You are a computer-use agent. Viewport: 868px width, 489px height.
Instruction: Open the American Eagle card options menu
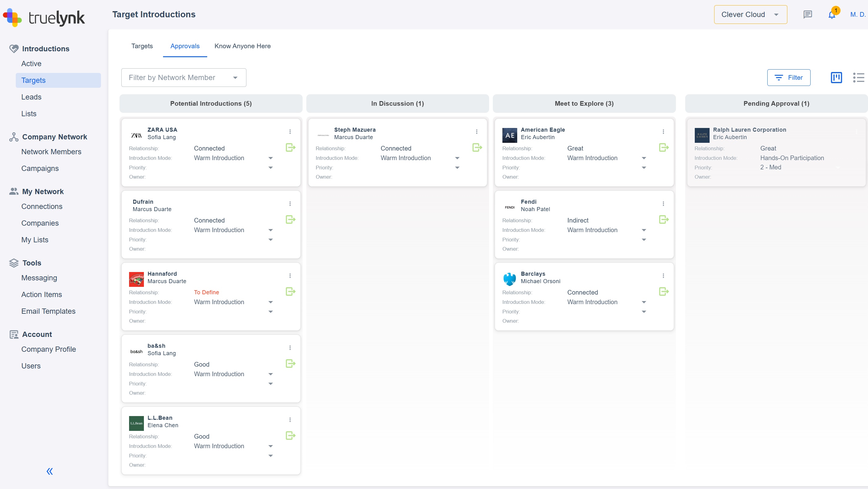[664, 132]
